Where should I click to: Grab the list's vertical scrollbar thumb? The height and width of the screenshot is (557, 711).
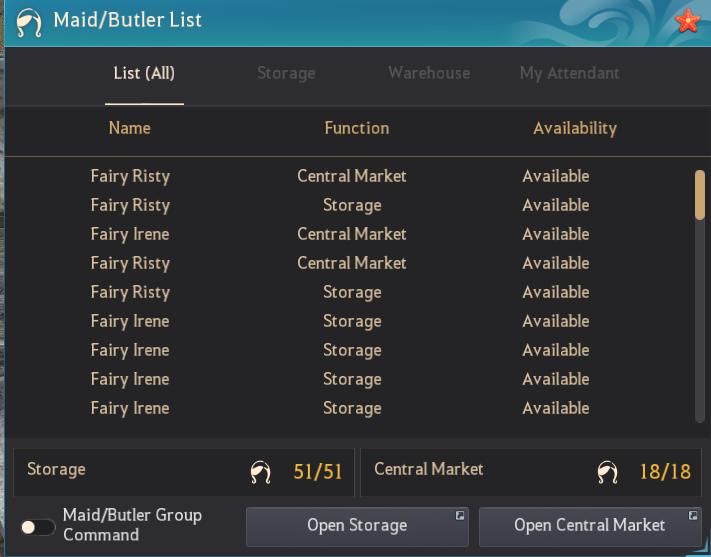click(x=700, y=195)
